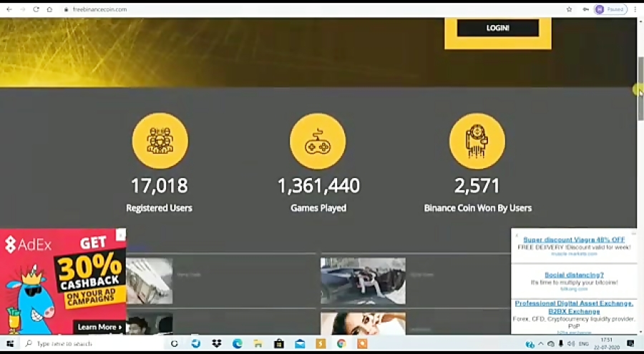This screenshot has width=644, height=354.
Task: Click the Registered Users label
Action: click(160, 208)
